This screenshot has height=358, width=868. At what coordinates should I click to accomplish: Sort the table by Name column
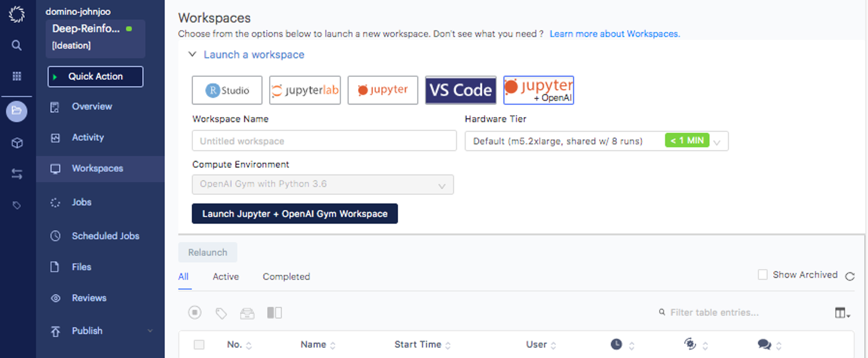tap(318, 344)
